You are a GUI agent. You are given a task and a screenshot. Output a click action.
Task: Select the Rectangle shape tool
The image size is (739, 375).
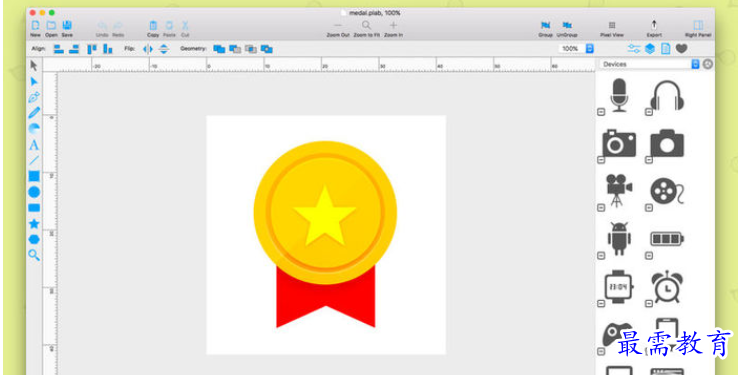(x=34, y=176)
